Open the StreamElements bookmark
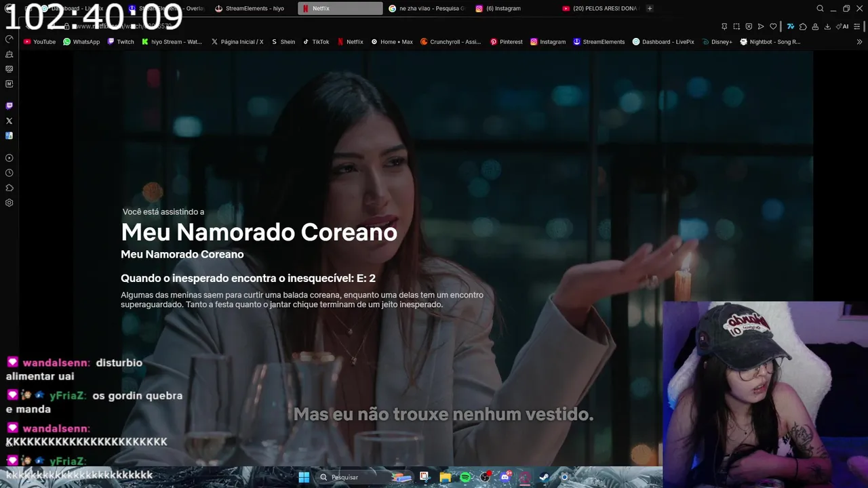The width and height of the screenshot is (868, 488). click(x=599, y=41)
